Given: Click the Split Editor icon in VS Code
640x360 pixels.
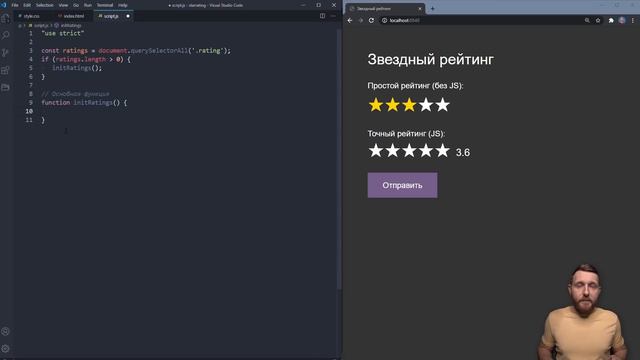Looking at the screenshot, I should (x=322, y=16).
